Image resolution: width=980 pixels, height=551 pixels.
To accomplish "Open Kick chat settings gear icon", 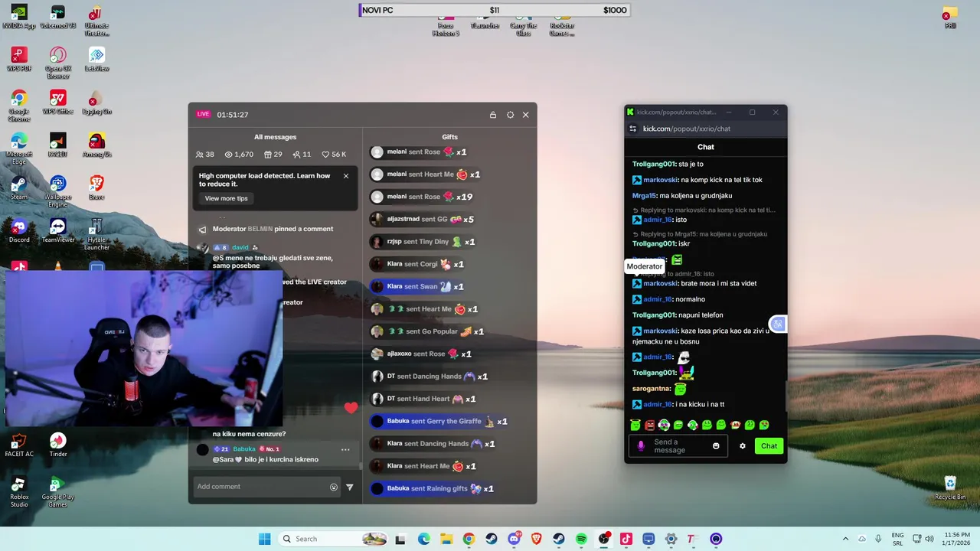I will [x=742, y=446].
